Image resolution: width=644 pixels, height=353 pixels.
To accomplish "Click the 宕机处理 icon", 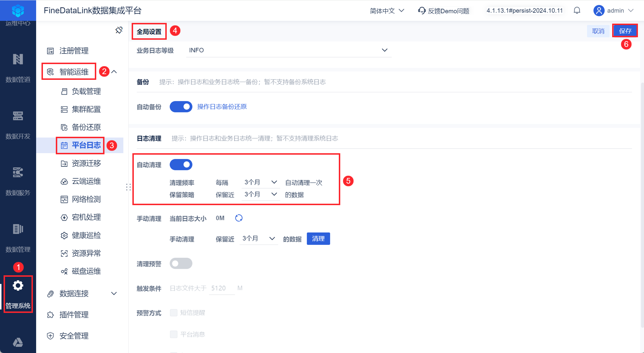I will pyautogui.click(x=64, y=217).
